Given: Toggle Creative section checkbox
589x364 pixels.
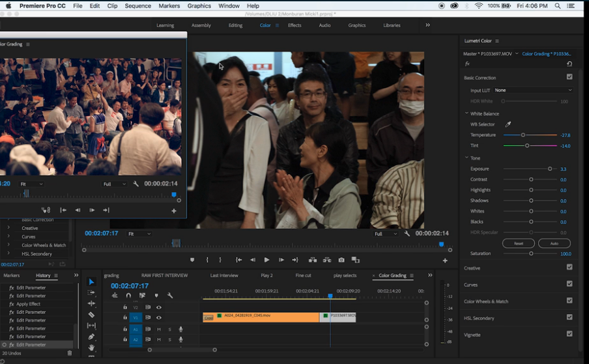Looking at the screenshot, I should click(x=569, y=267).
